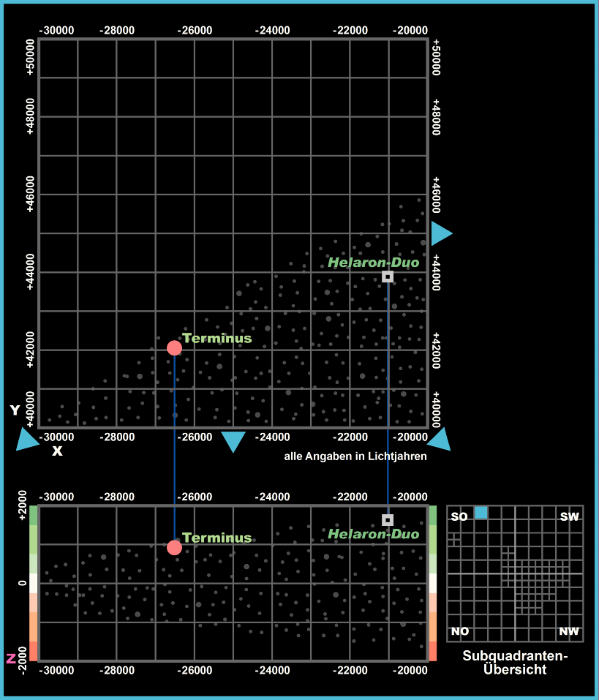Click the blue diagonal arrow at the upper map's lower-right corner
This screenshot has height=700, width=599.
(440, 440)
